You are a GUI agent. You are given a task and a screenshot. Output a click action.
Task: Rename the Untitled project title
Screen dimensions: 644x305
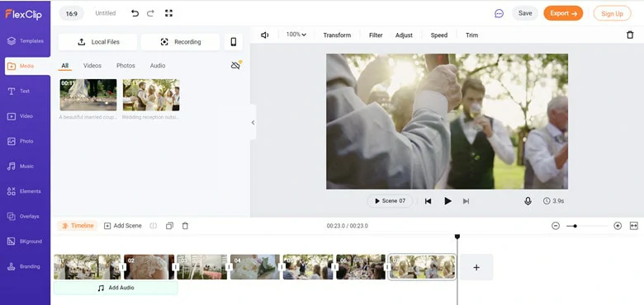click(106, 13)
